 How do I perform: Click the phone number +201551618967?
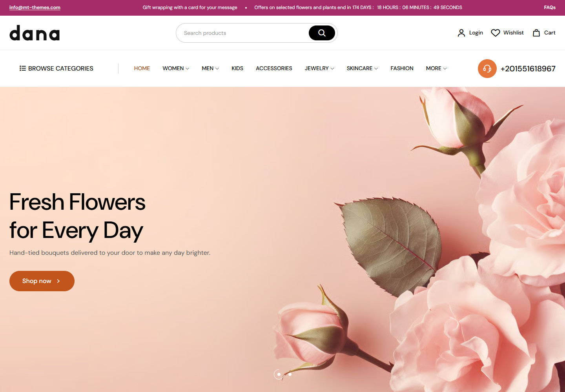click(x=528, y=69)
